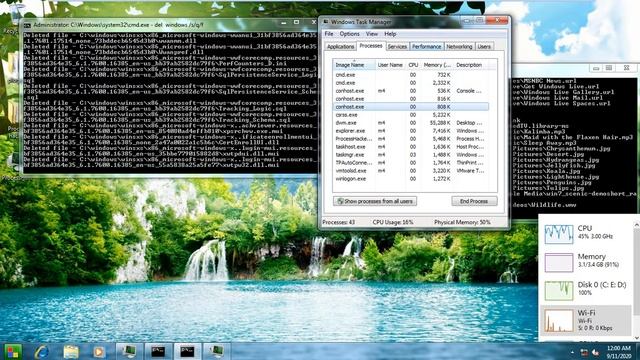Switch to the Performance tab
The image size is (640, 360).
coord(427,47)
